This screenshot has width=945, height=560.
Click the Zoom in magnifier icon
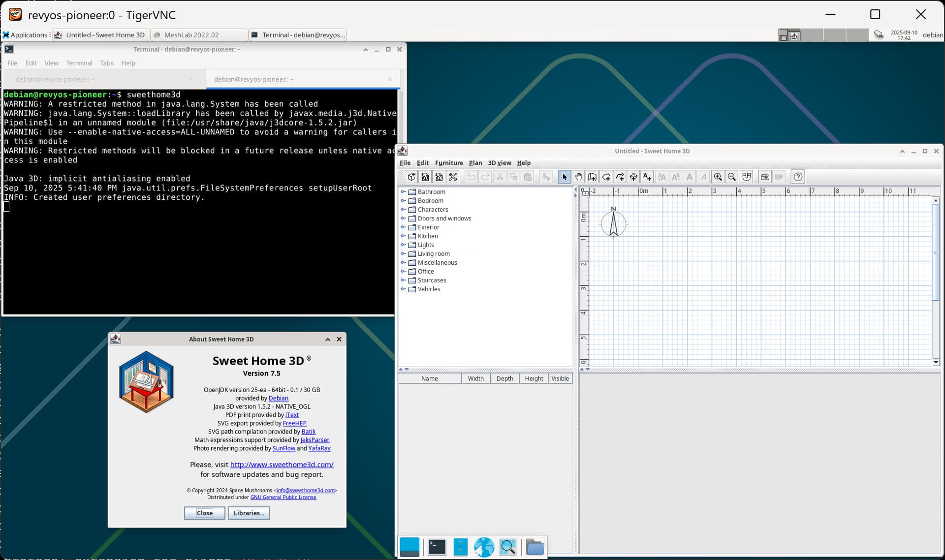718,177
